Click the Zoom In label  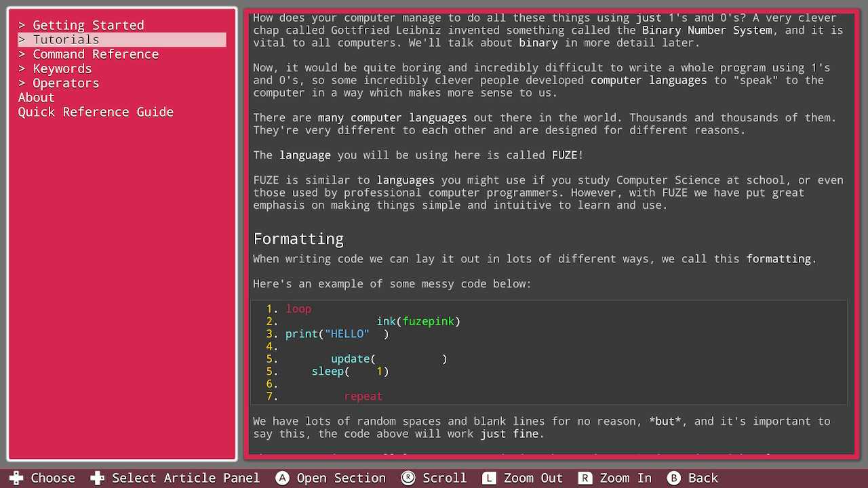click(x=625, y=479)
